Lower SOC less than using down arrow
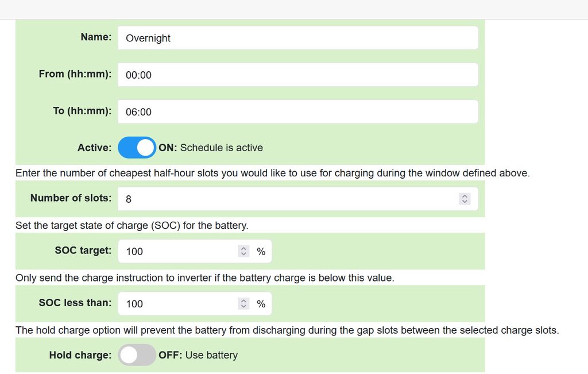The height and width of the screenshot is (374, 588). [244, 307]
